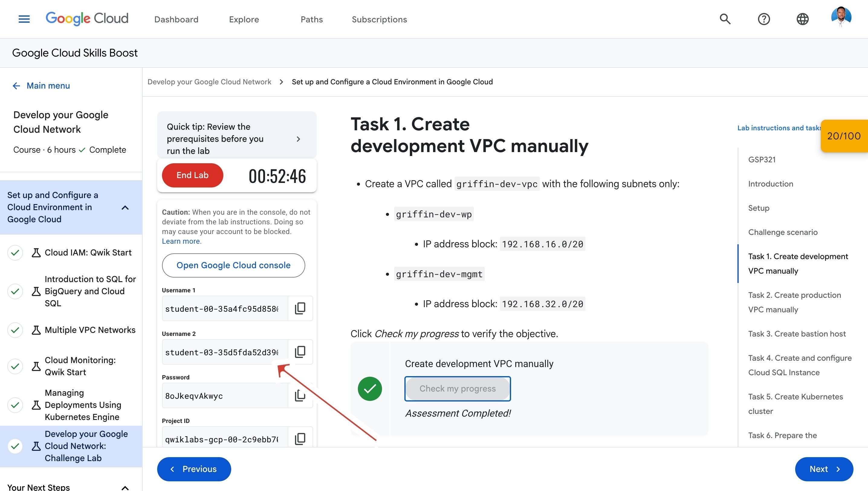Click the flask icon beside Introduction to SQL
The width and height of the screenshot is (868, 491).
click(36, 291)
